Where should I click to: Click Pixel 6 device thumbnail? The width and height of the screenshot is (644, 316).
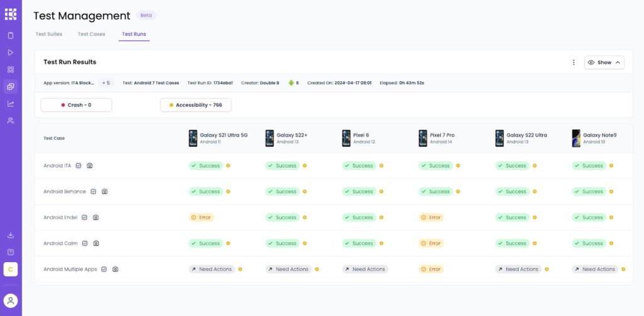347,138
